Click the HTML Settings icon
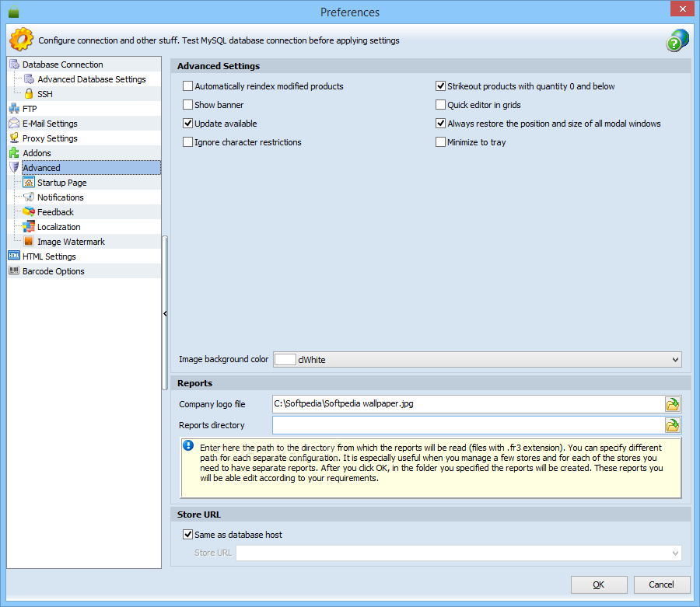700x607 pixels. (x=14, y=256)
